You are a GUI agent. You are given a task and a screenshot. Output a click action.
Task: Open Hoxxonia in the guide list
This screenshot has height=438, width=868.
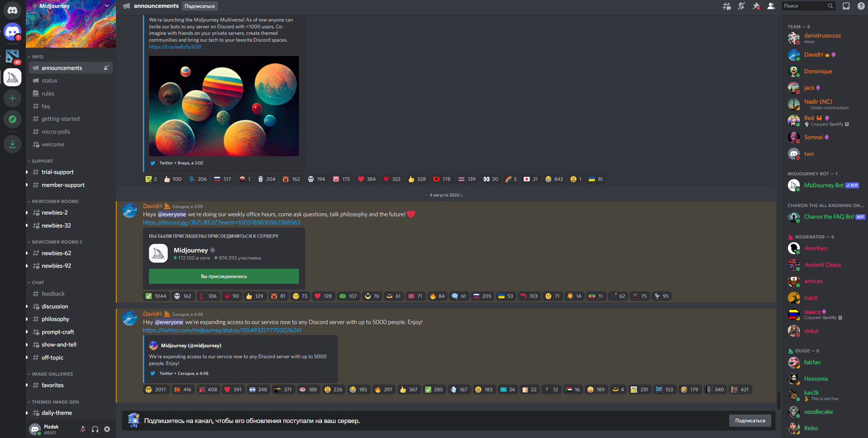(822, 379)
